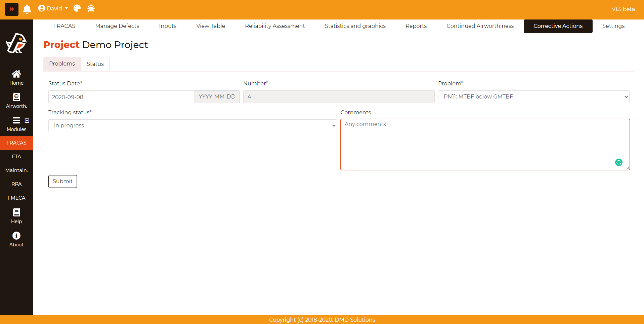Open the Reliability Assessment menu item

[x=275, y=26]
